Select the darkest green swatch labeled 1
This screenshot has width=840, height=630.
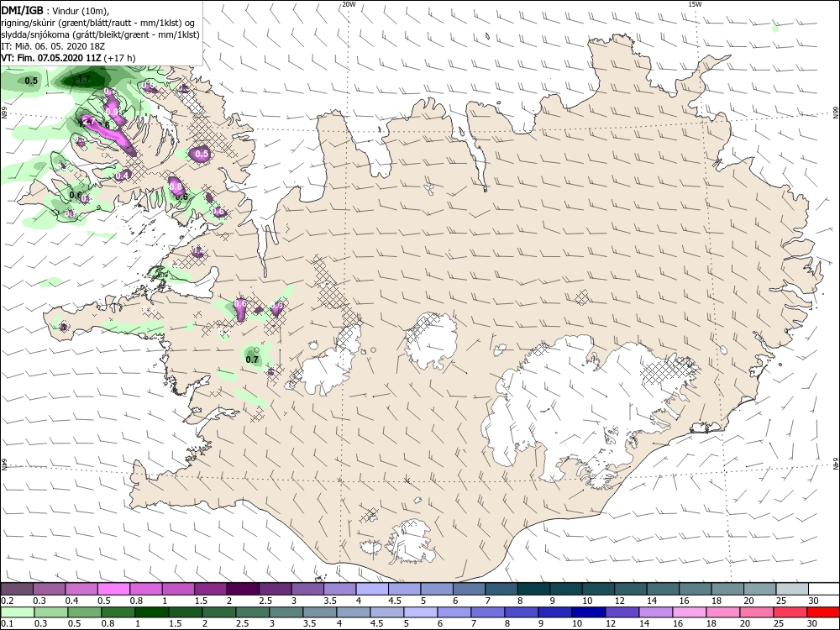pos(151,612)
